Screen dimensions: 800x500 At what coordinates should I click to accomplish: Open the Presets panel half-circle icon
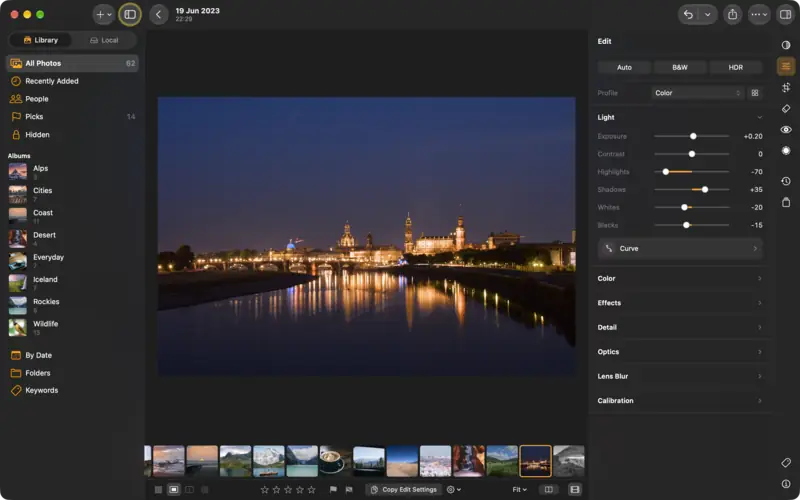point(786,45)
